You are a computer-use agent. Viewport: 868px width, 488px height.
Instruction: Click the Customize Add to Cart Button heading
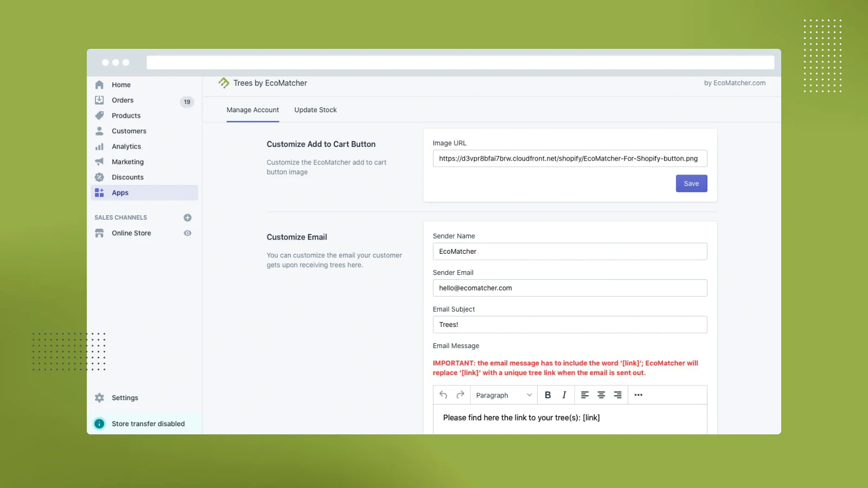321,144
